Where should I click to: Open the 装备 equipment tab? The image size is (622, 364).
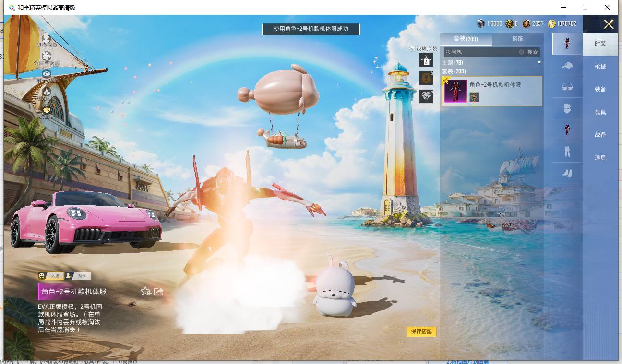tap(600, 89)
